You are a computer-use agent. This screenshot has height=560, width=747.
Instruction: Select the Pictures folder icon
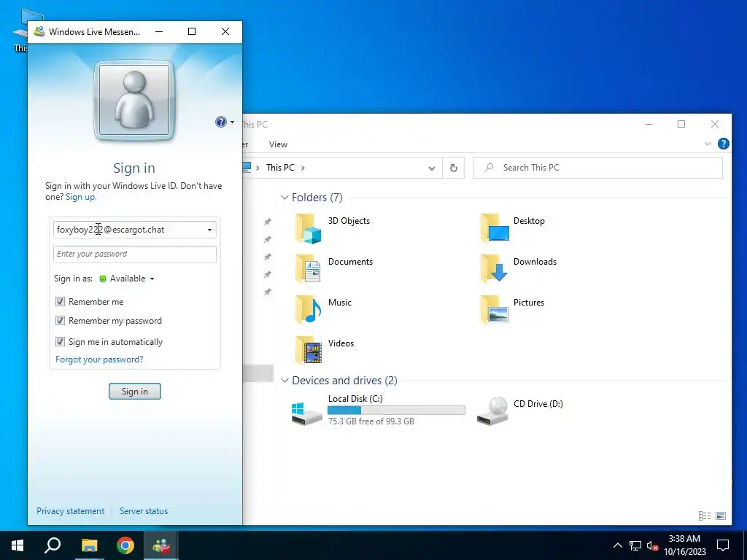[494, 309]
